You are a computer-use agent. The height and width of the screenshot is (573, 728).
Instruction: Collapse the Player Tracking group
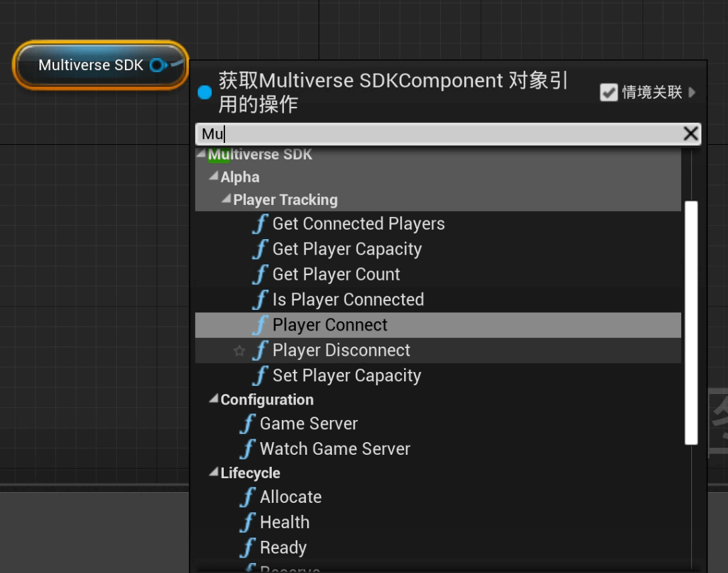click(226, 200)
